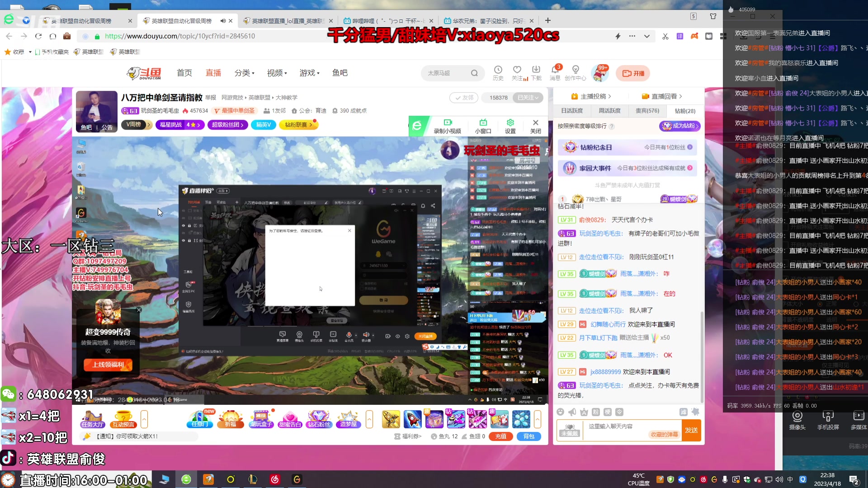Open emoji picker in chat toolbar
The height and width of the screenshot is (488, 868).
561,412
